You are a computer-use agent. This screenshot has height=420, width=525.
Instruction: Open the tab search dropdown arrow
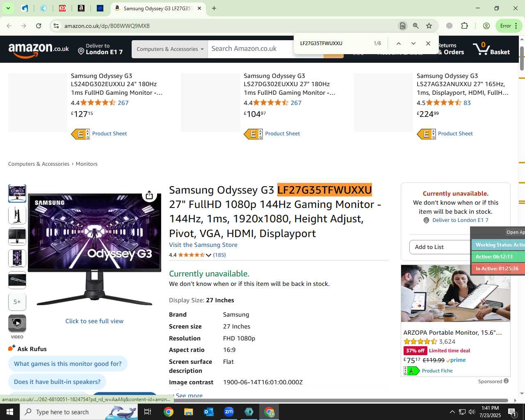click(x=8, y=8)
